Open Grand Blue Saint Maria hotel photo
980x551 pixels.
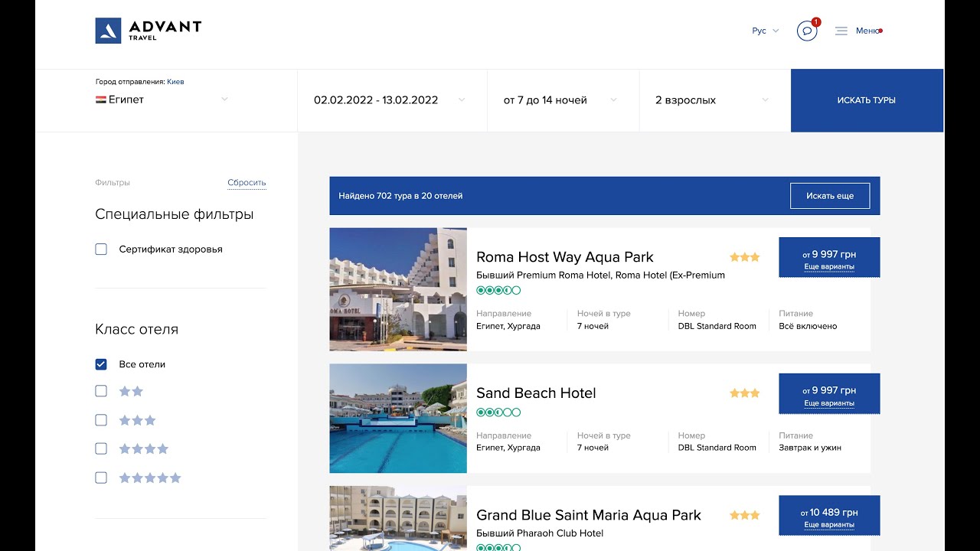point(398,519)
